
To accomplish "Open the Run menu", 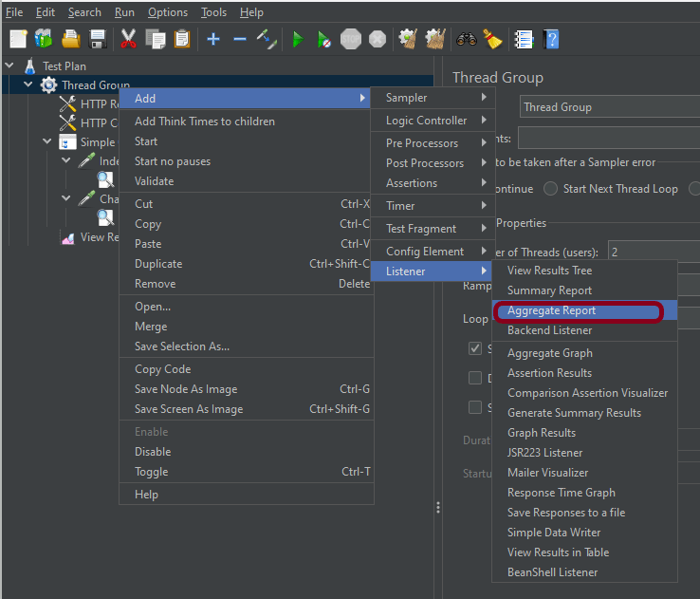I will click(124, 12).
